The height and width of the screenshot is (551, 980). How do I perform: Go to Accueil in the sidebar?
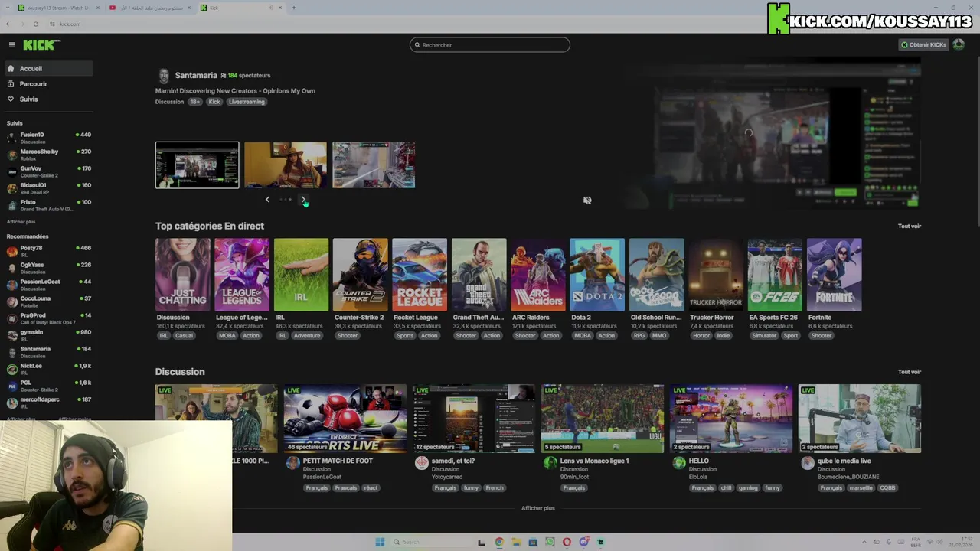(x=47, y=69)
